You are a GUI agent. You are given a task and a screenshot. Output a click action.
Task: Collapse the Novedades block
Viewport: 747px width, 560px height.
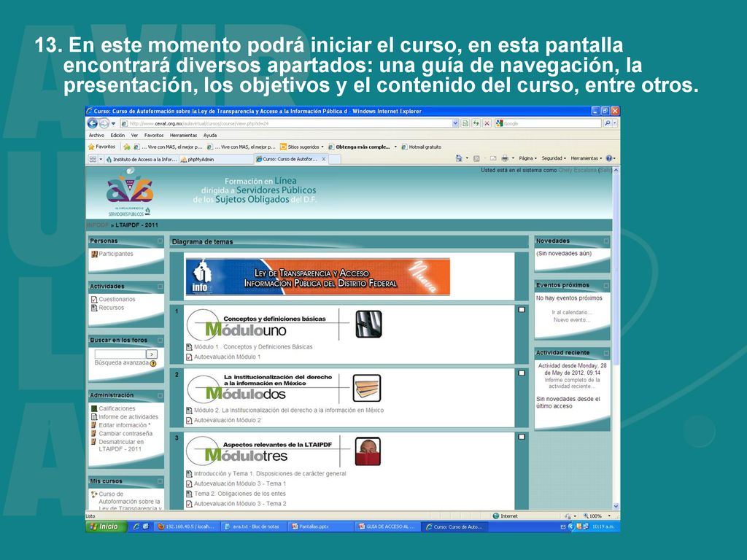pyautogui.click(x=606, y=241)
